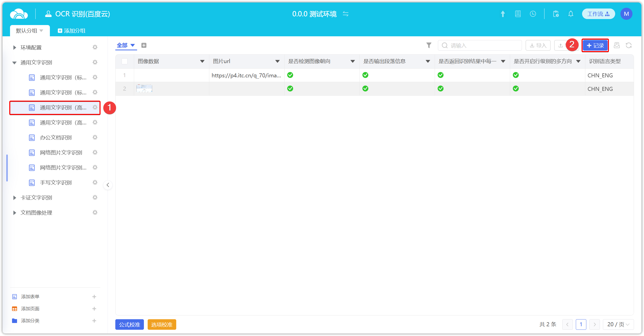Screen dimensions: 644x336
Task: Open the highlighted 通用文字识别（高... form
Action: (x=55, y=108)
